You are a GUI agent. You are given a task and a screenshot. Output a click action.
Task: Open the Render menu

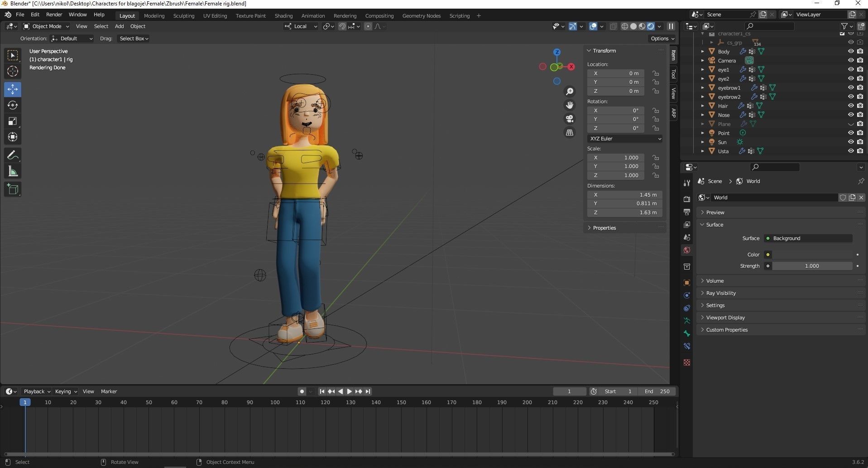(x=54, y=14)
